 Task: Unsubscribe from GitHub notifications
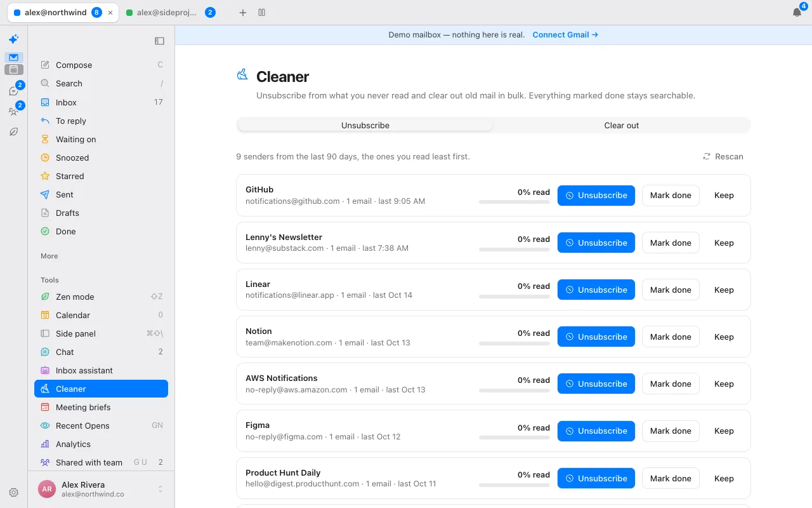click(596, 196)
